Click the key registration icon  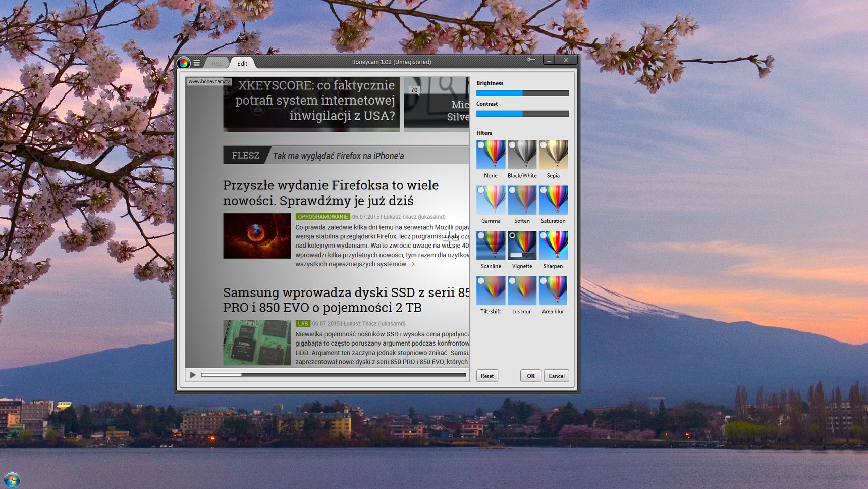point(531,60)
